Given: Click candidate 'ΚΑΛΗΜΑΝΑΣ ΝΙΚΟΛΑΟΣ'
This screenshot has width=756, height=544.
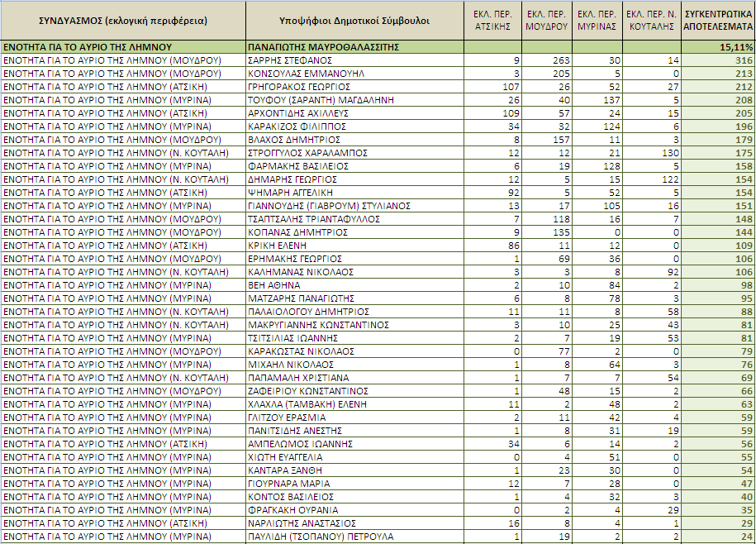Looking at the screenshot, I should [x=301, y=272].
